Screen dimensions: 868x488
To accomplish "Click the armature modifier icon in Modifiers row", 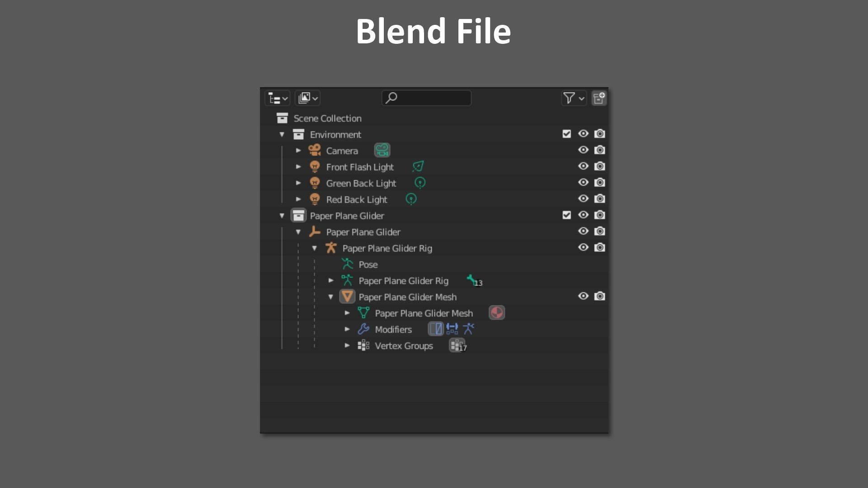I will click(468, 329).
